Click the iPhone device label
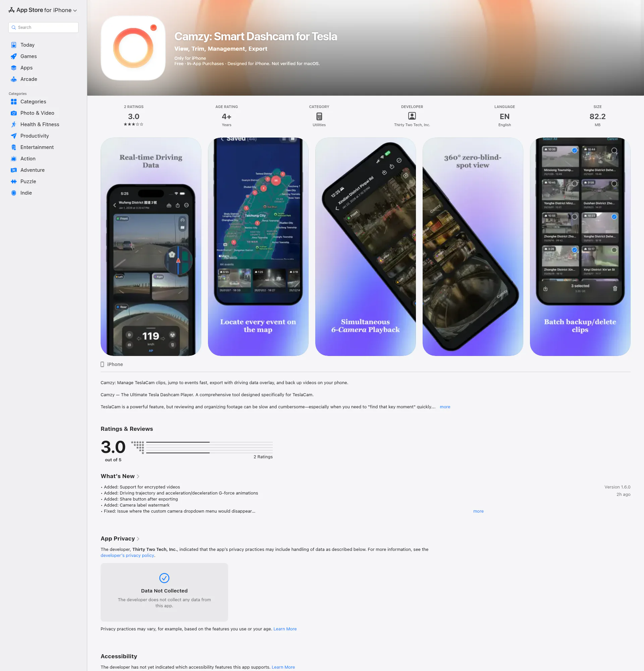644x671 pixels. 112,364
